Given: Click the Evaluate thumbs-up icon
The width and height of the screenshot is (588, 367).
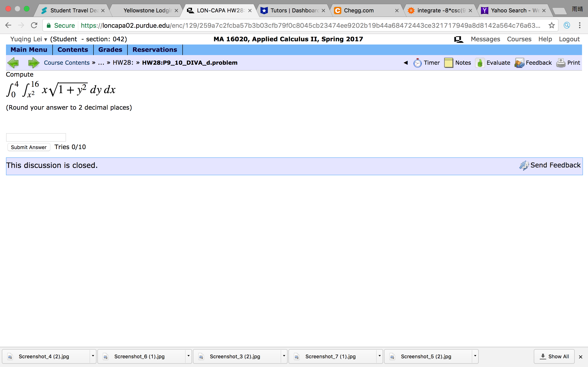Looking at the screenshot, I should point(480,63).
